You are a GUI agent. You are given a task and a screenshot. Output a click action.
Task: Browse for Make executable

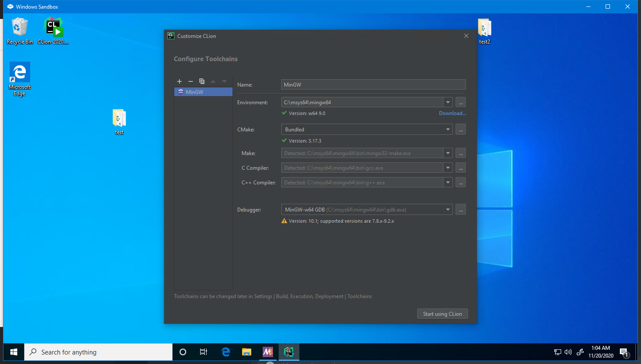tap(461, 153)
